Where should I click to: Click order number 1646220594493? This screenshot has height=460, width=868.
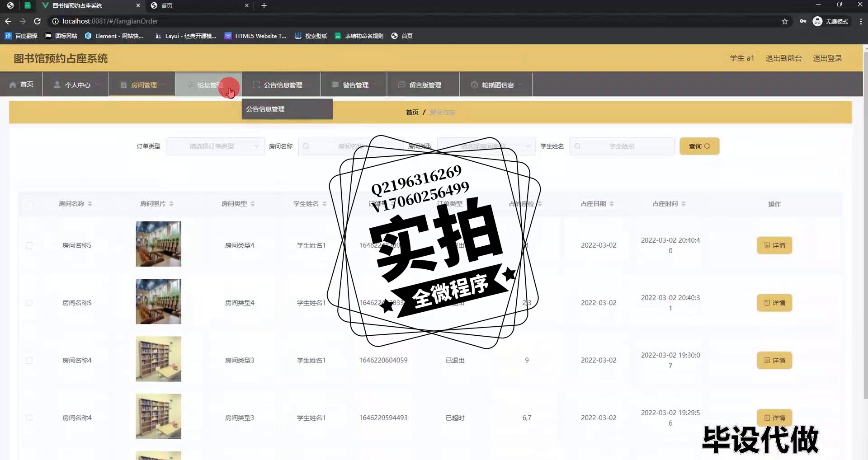coord(383,418)
